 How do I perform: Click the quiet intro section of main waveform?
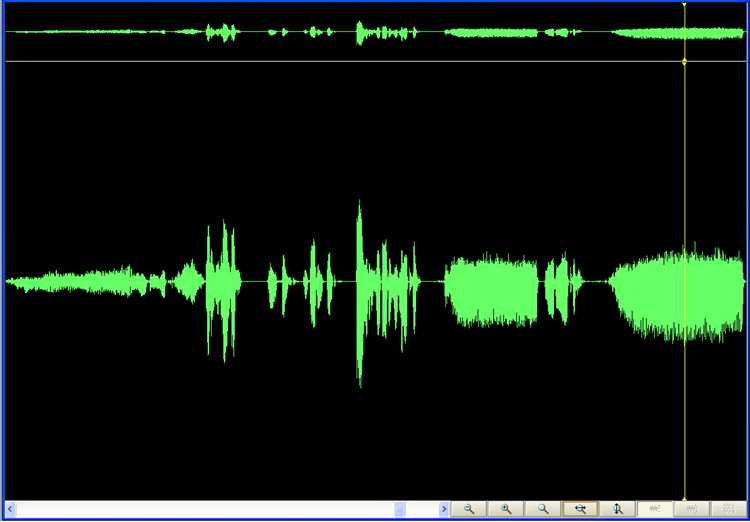(x=80, y=282)
